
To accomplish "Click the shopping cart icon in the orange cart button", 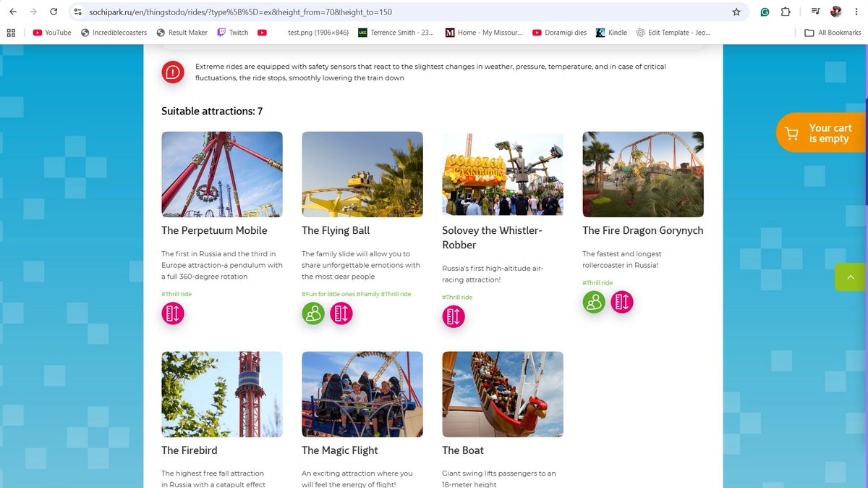I will click(792, 134).
